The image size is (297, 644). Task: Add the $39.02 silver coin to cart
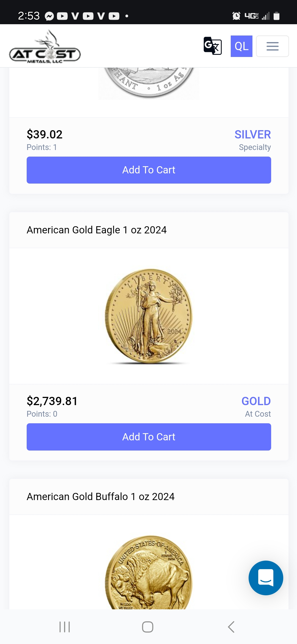149,170
